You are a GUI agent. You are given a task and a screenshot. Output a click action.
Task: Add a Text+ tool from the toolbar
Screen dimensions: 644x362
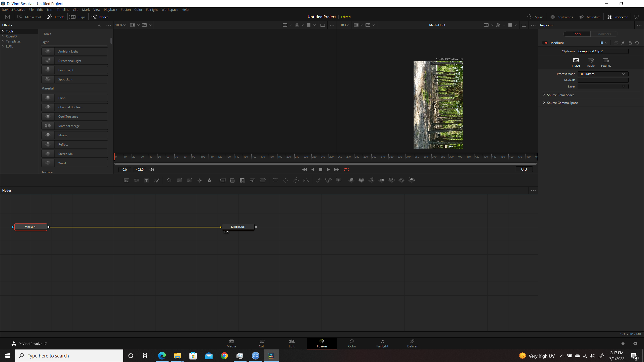[146, 180]
